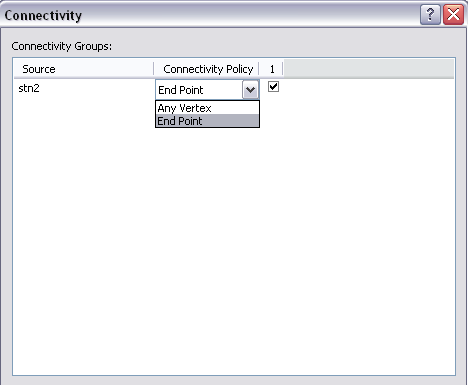
Task: Select the stn2 source row
Action: click(x=29, y=88)
